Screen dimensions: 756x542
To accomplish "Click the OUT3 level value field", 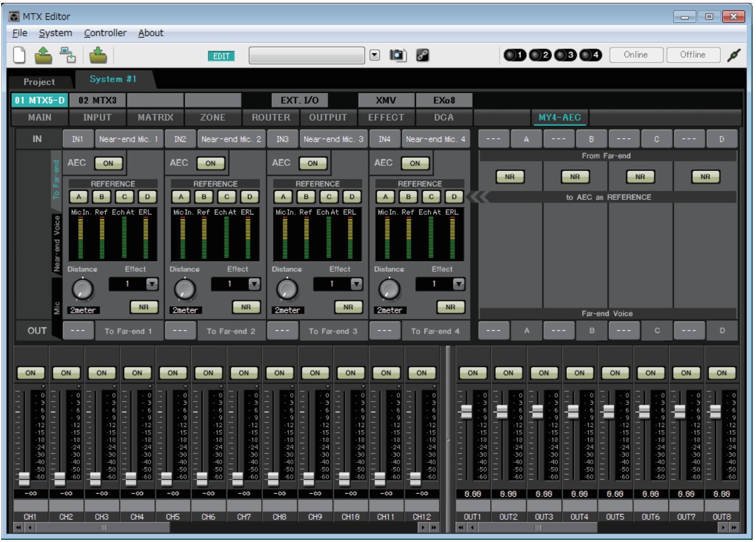I will [544, 494].
